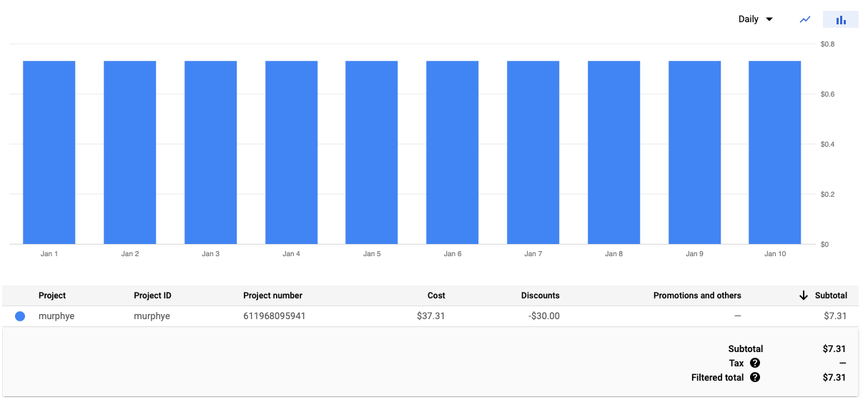Click the Jan 2 bar in chart

pyautogui.click(x=130, y=152)
